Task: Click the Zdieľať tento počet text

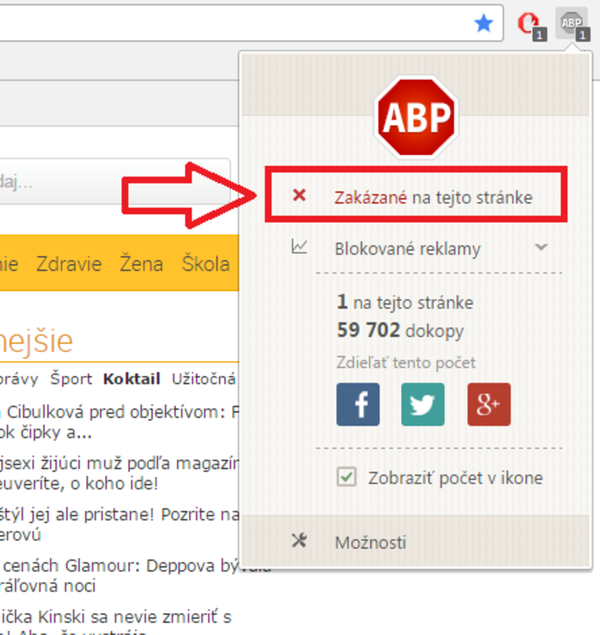Action: (x=406, y=362)
